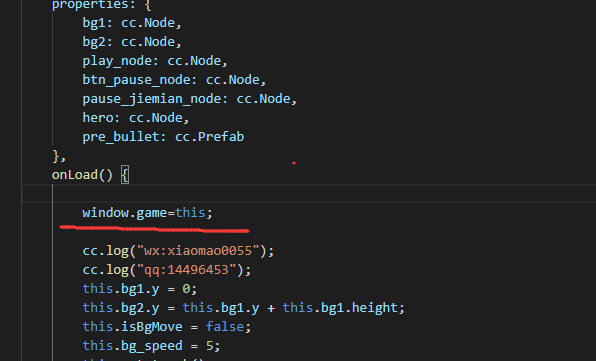Click cc.Prefab type text

pyautogui.click(x=209, y=137)
